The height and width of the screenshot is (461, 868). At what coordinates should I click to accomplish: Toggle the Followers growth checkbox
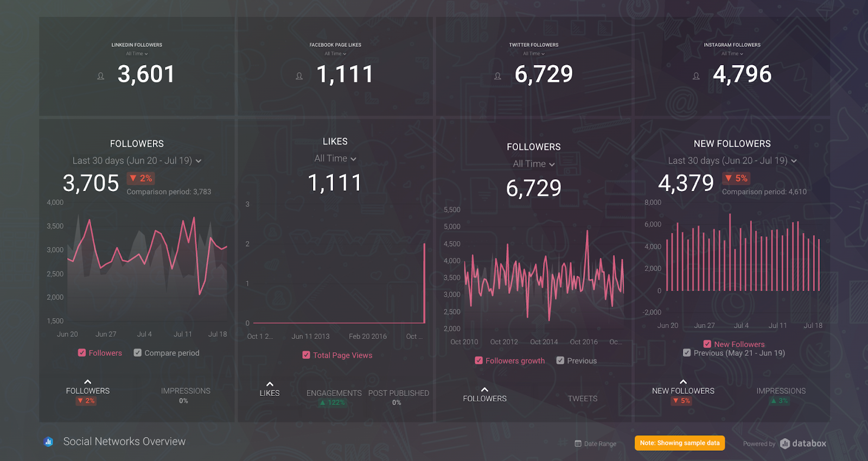click(478, 361)
